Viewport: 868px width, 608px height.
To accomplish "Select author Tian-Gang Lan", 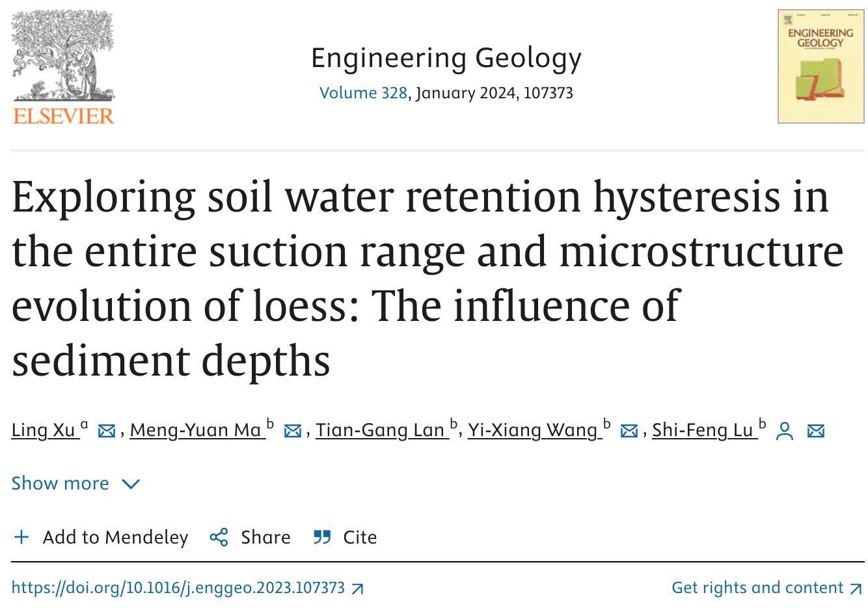I will 381,430.
